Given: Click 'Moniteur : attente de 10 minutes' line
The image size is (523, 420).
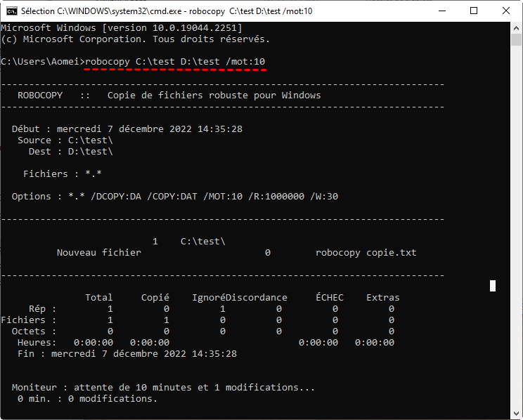Looking at the screenshot, I should point(163,387).
